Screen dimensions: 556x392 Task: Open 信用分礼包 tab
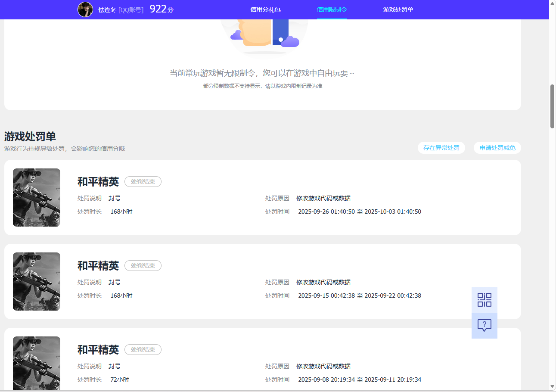[x=265, y=9]
